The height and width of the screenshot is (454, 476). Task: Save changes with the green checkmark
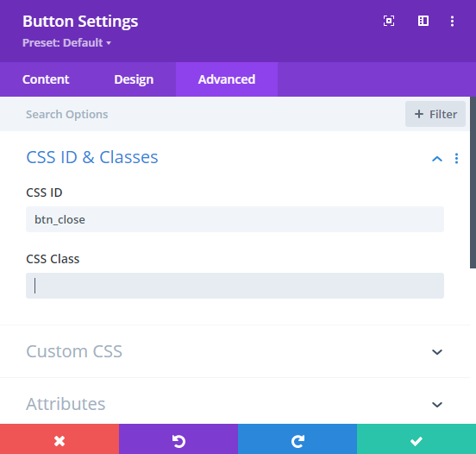[x=416, y=441]
